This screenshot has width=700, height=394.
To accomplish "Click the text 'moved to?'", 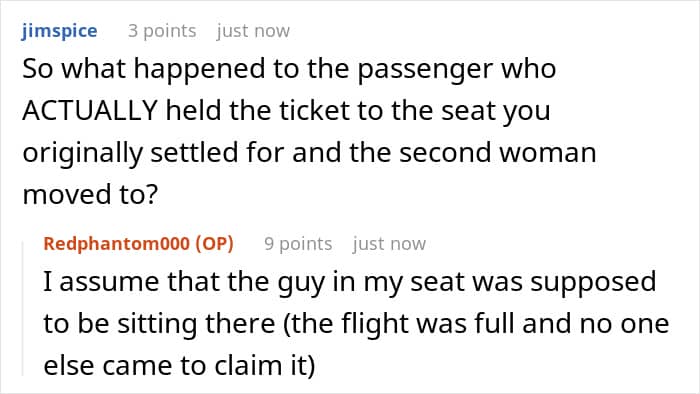I will pyautogui.click(x=90, y=195).
